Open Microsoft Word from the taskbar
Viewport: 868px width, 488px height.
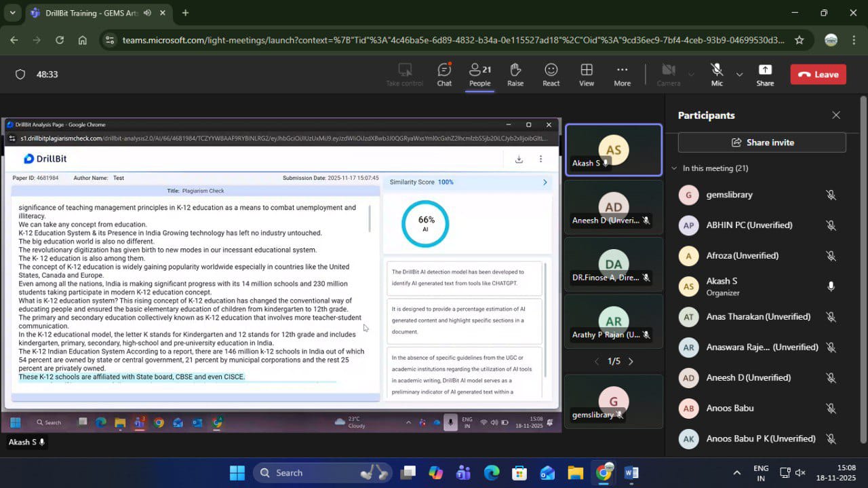point(631,472)
